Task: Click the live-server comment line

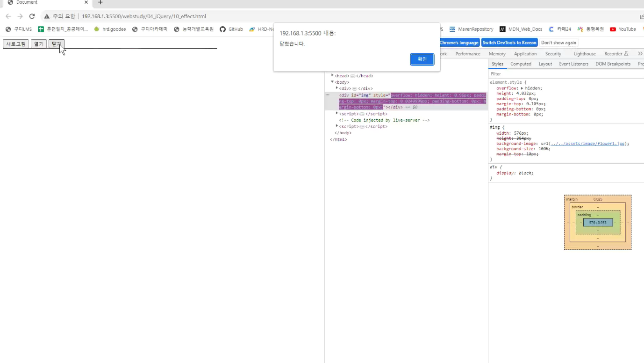Action: [x=384, y=120]
